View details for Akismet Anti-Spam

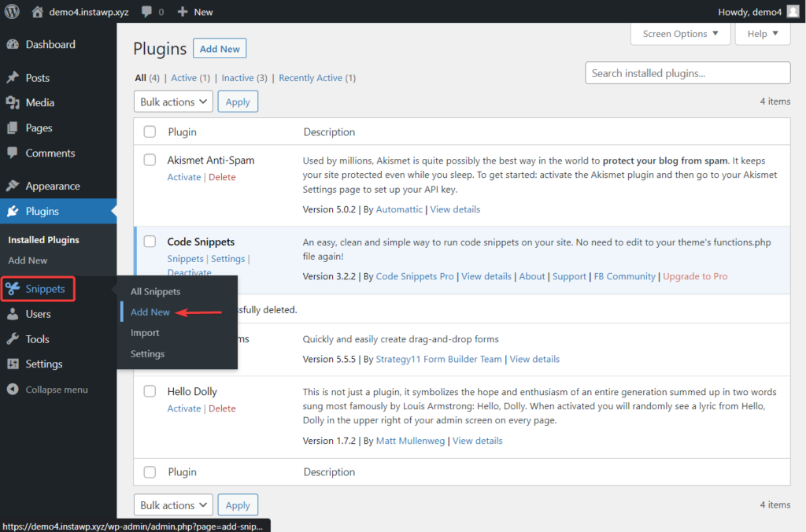pyautogui.click(x=455, y=209)
